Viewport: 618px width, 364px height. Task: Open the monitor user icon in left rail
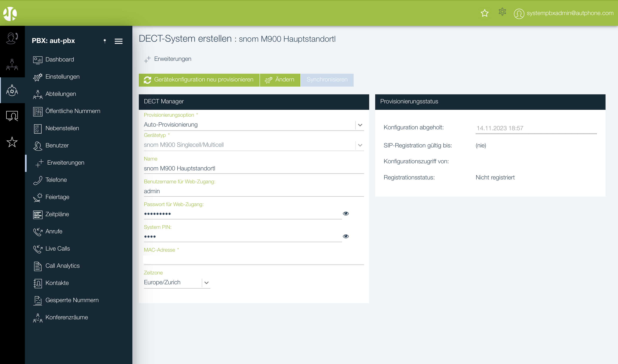click(12, 116)
